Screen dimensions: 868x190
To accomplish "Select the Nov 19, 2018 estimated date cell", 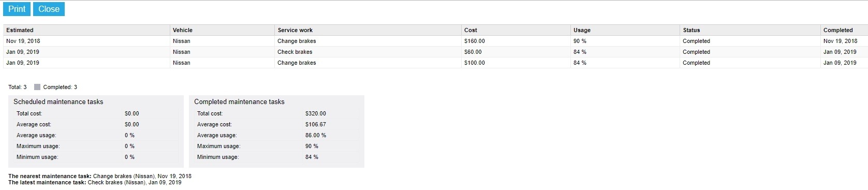I will point(86,41).
